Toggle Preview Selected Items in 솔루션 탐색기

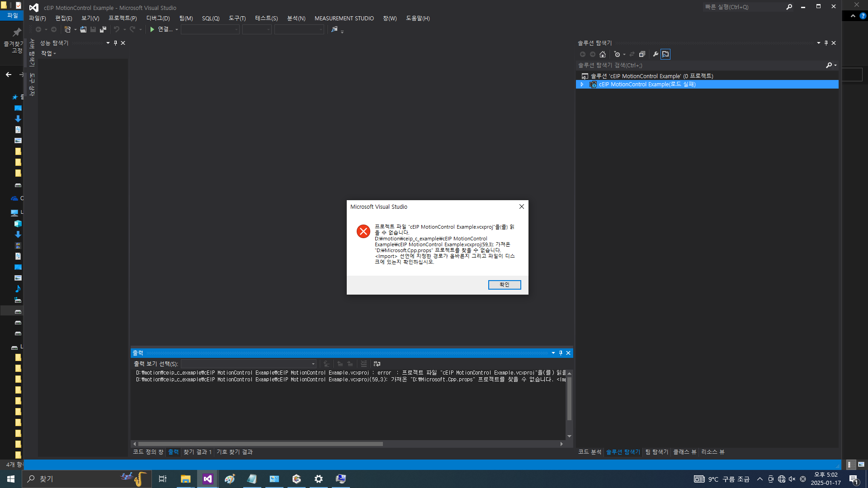(665, 54)
